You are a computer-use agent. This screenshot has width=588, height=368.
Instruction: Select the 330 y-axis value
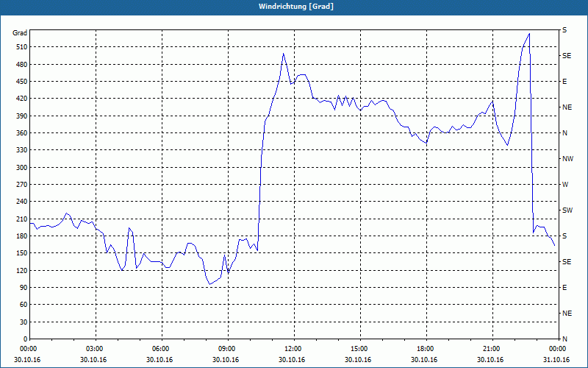point(22,150)
